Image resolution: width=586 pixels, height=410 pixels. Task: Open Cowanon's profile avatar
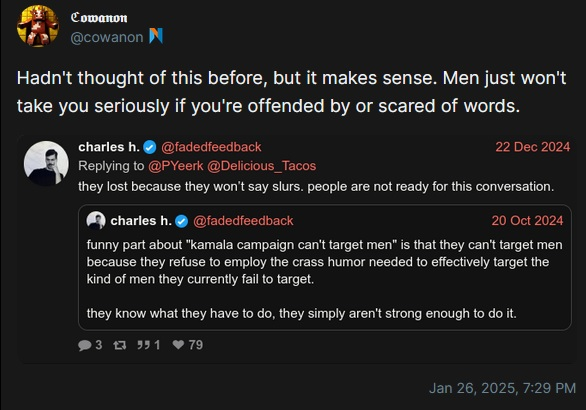(x=37, y=26)
